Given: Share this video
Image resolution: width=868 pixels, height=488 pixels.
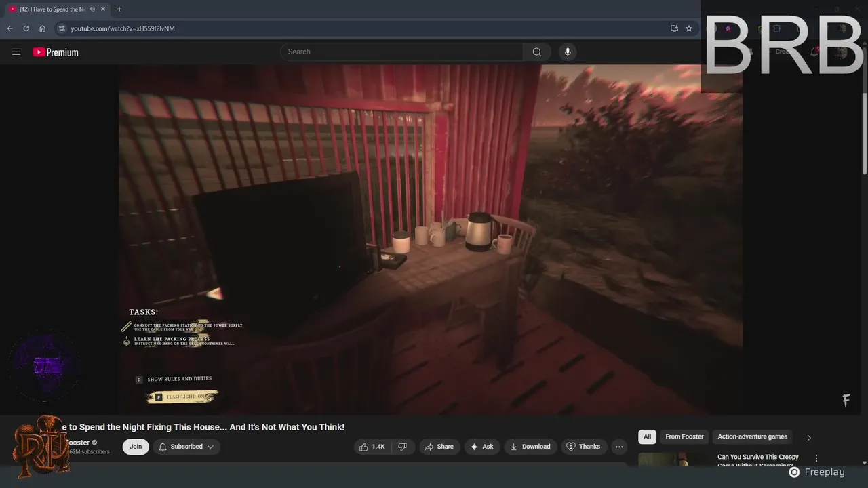Looking at the screenshot, I should [439, 447].
